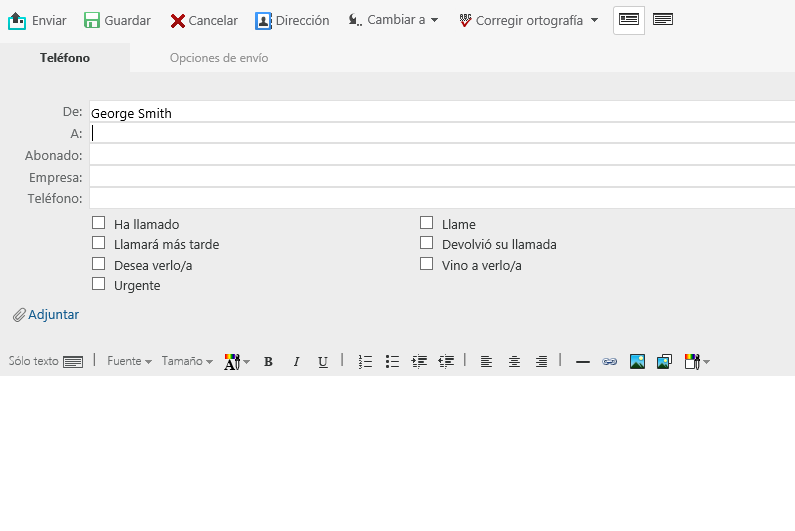Image resolution: width=795 pixels, height=531 pixels.
Task: Align text to the right
Action: (x=541, y=362)
